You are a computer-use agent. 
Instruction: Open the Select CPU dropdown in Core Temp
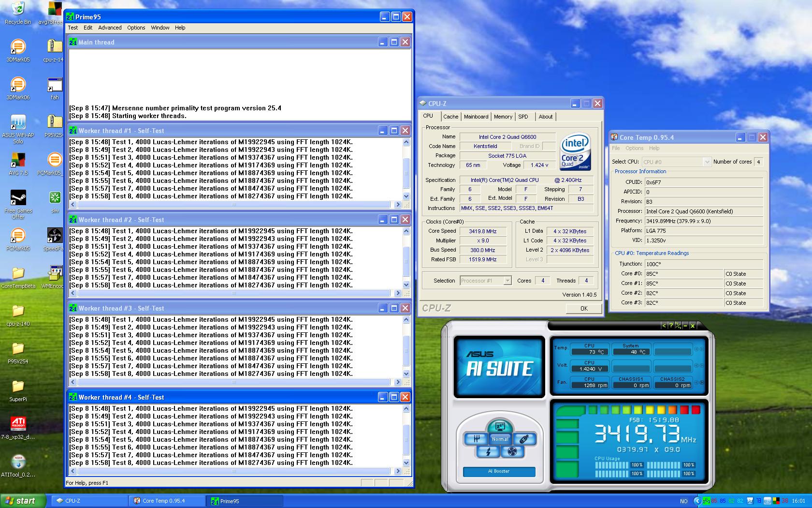point(707,162)
